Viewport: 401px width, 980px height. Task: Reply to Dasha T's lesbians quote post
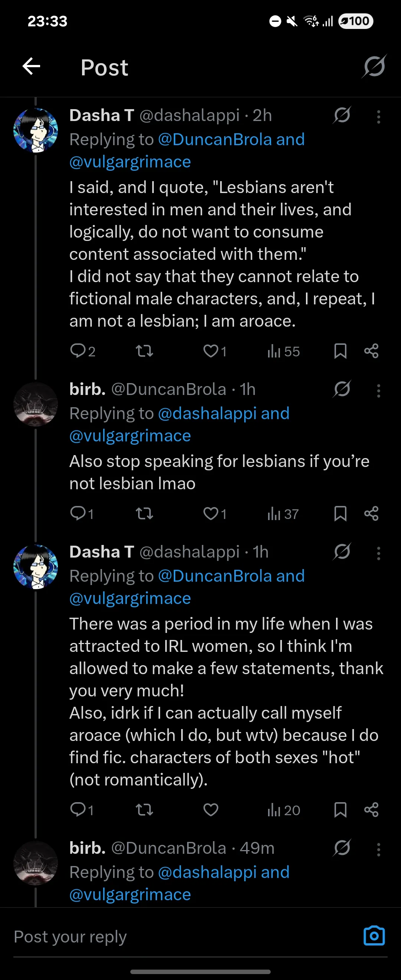(82, 351)
